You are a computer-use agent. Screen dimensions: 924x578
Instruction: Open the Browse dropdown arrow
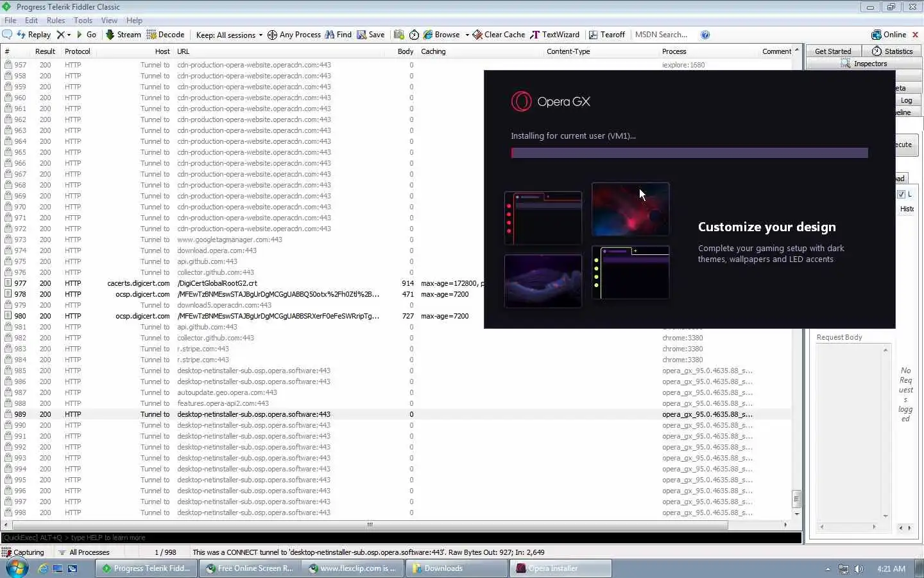(466, 35)
